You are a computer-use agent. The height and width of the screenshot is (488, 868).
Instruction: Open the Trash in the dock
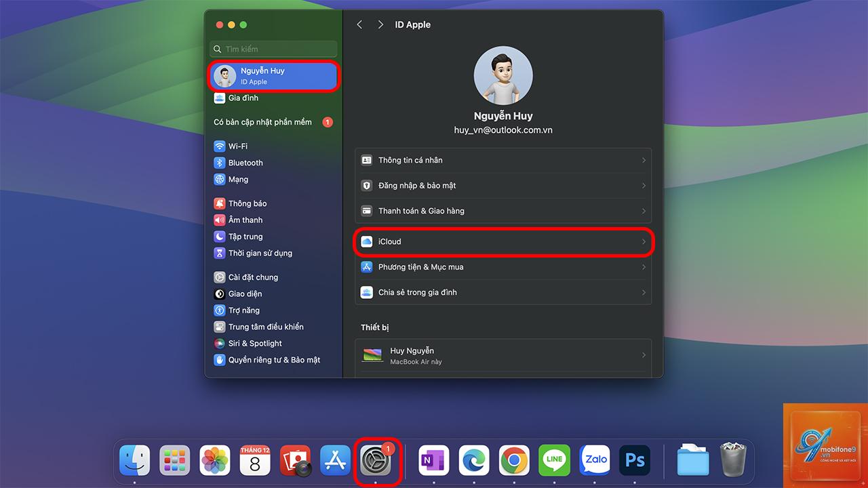coord(733,460)
